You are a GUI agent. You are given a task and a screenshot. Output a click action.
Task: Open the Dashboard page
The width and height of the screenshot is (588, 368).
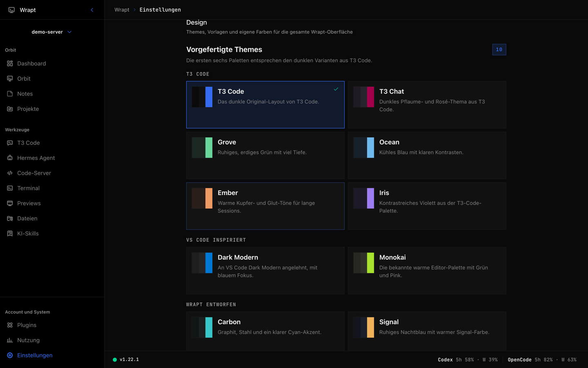[52, 63]
